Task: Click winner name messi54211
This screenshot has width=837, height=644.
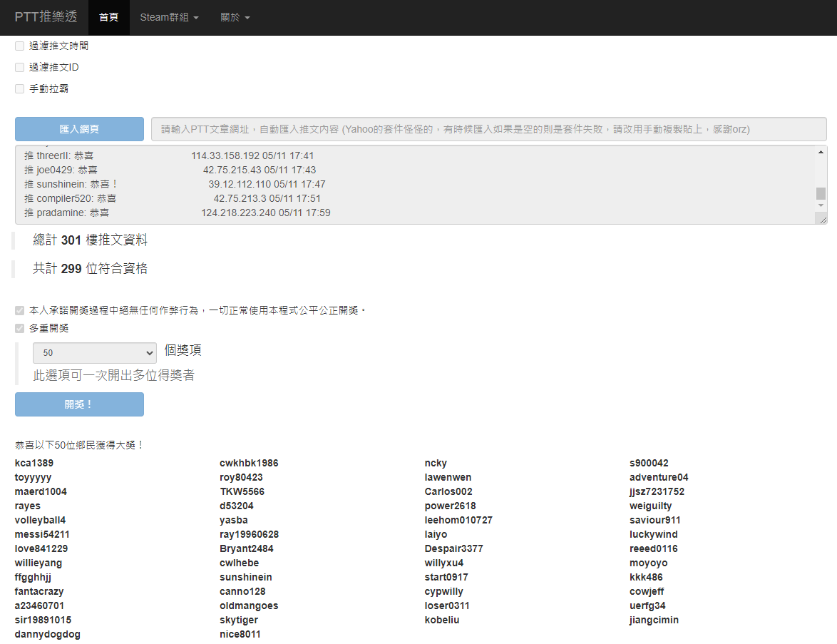Action: point(42,535)
